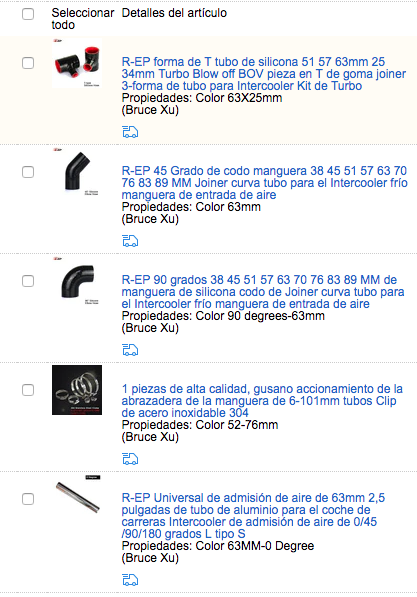The image size is (417, 597).
Task: Open the R-EP forma de T tubo link
Action: 264,73
